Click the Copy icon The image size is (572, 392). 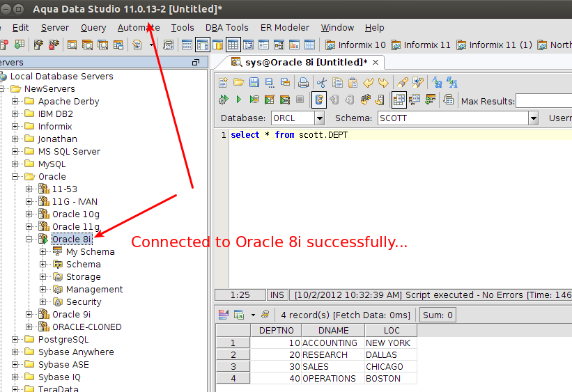[x=337, y=83]
